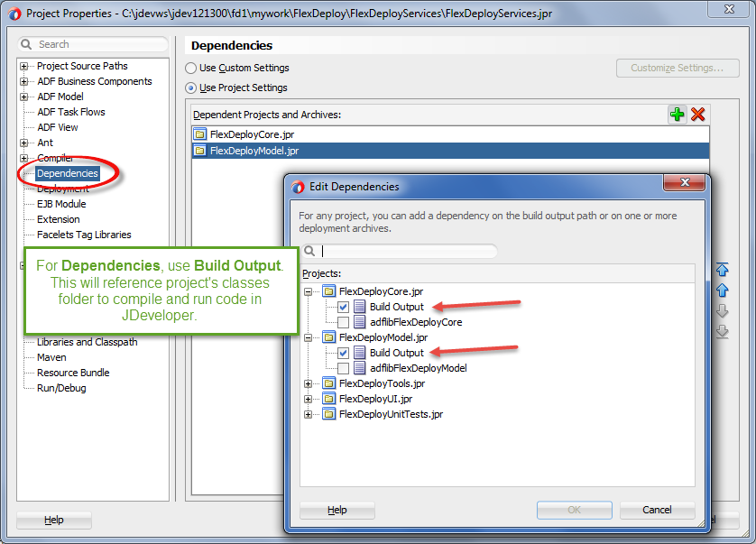The image size is (756, 544).
Task: Click the adflibFlexDeployModel archive icon
Action: tap(359, 368)
